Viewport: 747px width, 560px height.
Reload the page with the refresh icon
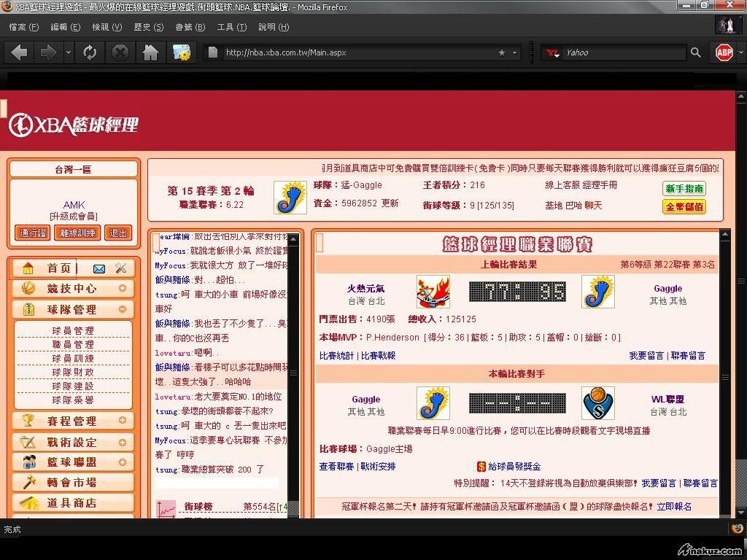point(90,52)
